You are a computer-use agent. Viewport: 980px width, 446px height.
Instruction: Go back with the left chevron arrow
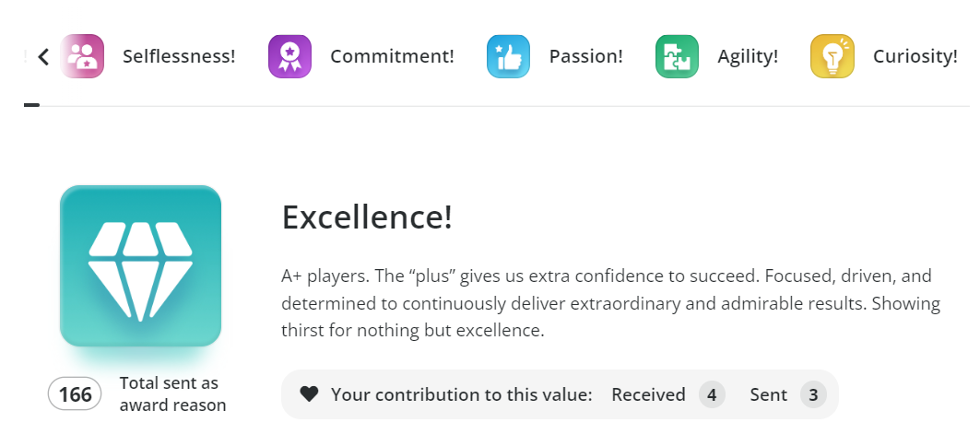(43, 57)
